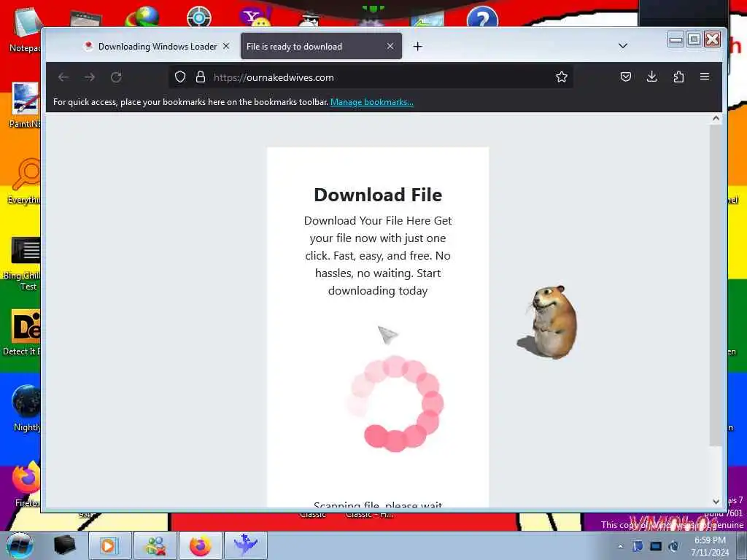Click the page scrollbar up arrow

[x=716, y=119]
